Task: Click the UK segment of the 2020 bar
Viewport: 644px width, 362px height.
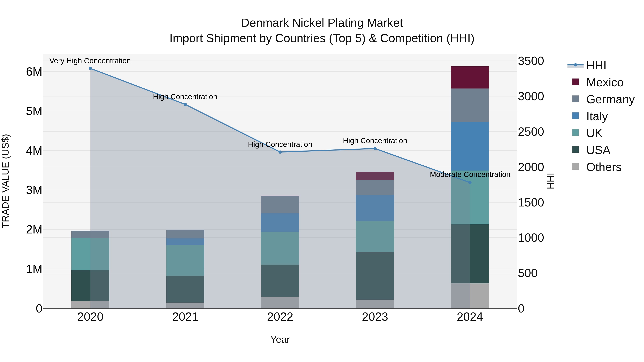Action: point(91,254)
